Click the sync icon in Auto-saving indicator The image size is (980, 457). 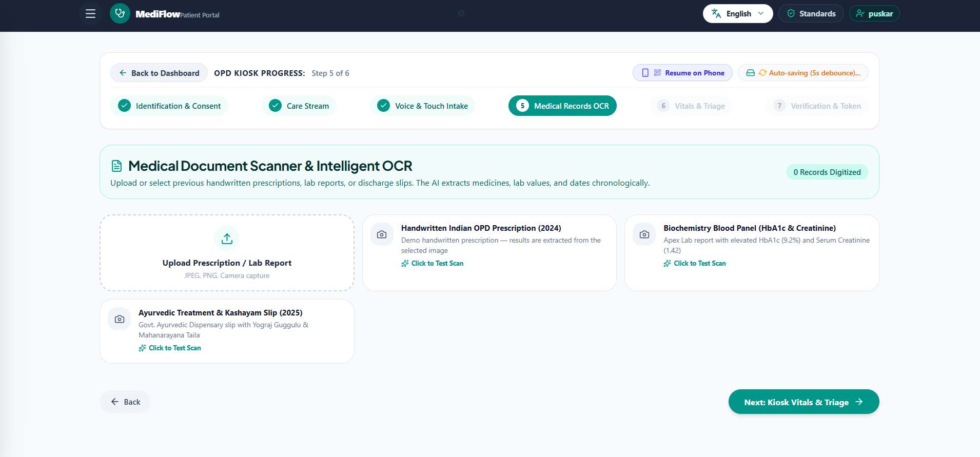[762, 73]
